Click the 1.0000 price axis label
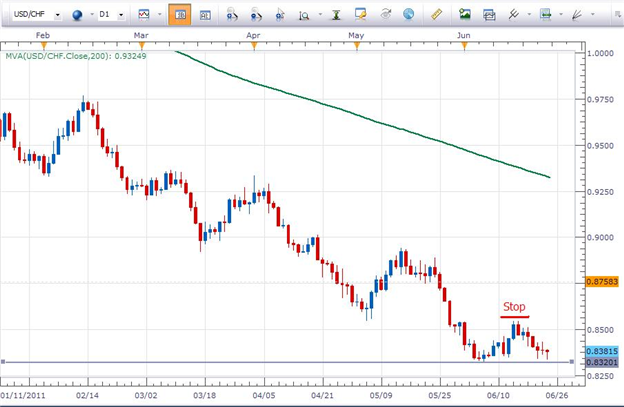Viewport: 624px width, 407px height. 601,53
